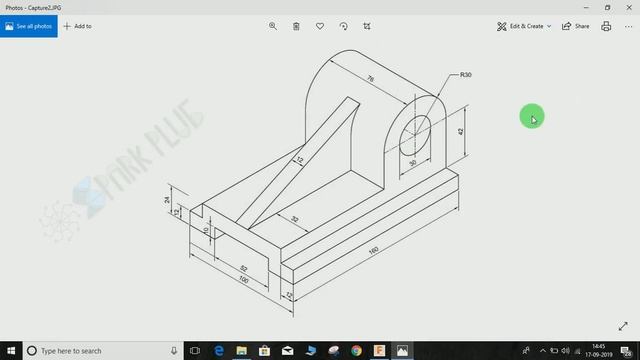Screen dimensions: 640x360
Task: Open the Windows Start menu
Action: pyautogui.click(x=11, y=351)
